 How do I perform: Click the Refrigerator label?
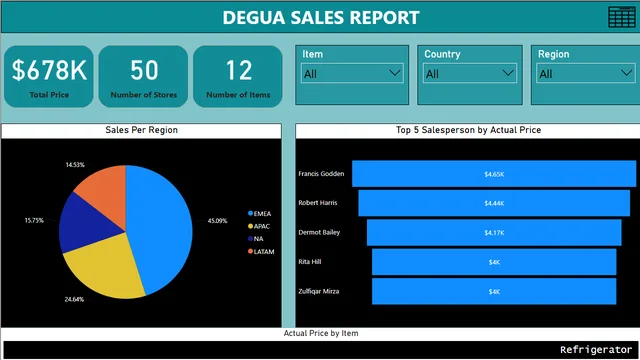click(x=596, y=350)
